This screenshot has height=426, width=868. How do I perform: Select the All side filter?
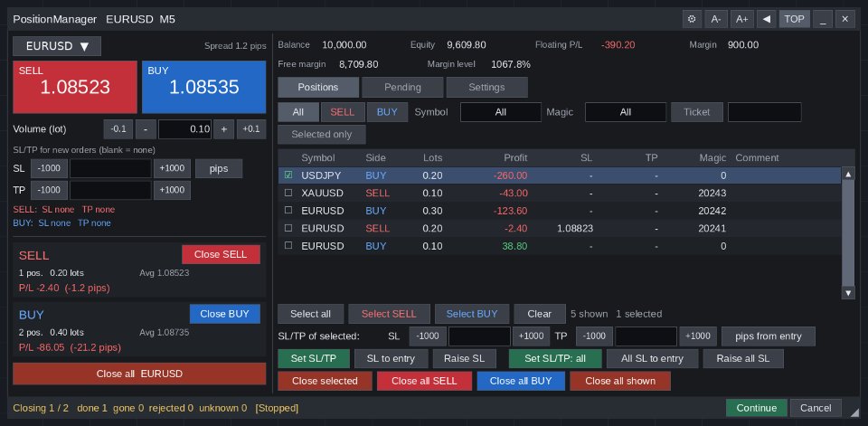click(298, 112)
